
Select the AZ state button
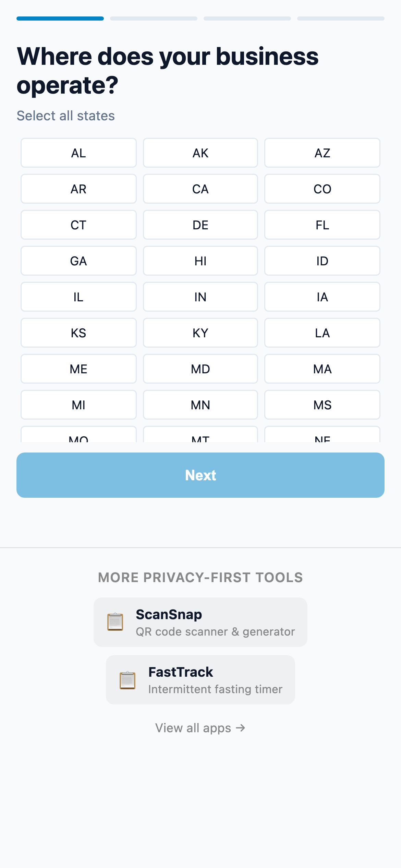click(x=322, y=153)
